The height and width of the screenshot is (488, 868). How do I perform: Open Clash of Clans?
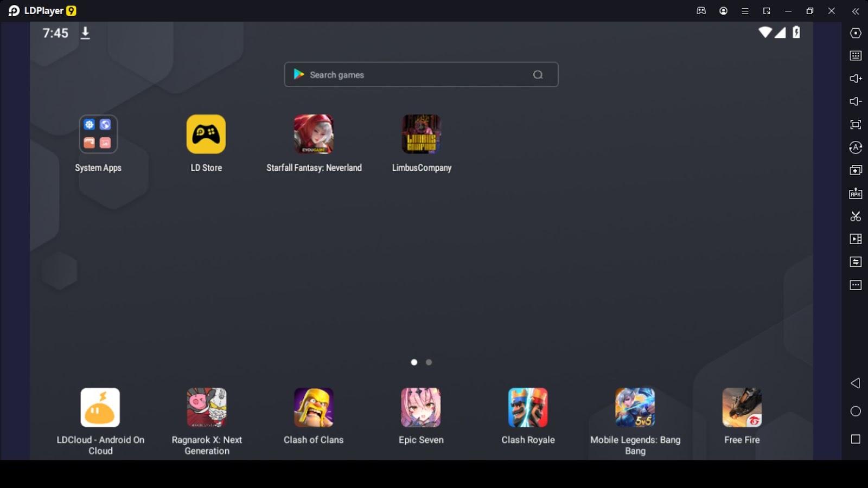point(314,407)
